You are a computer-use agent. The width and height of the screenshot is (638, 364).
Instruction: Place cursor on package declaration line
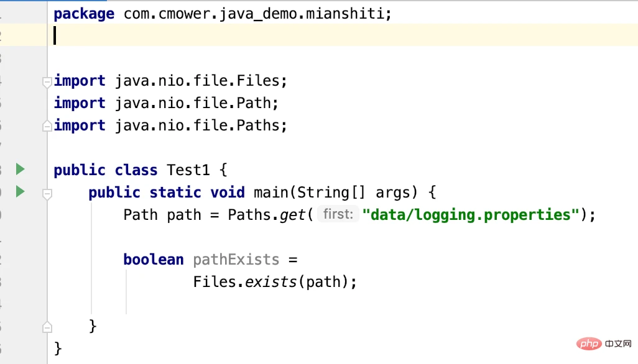point(223,14)
